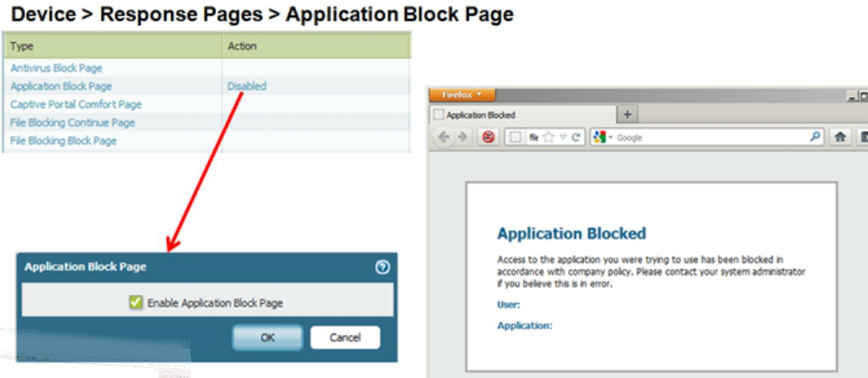
Task: Open the File Blocking Continue Page link
Action: point(72,122)
